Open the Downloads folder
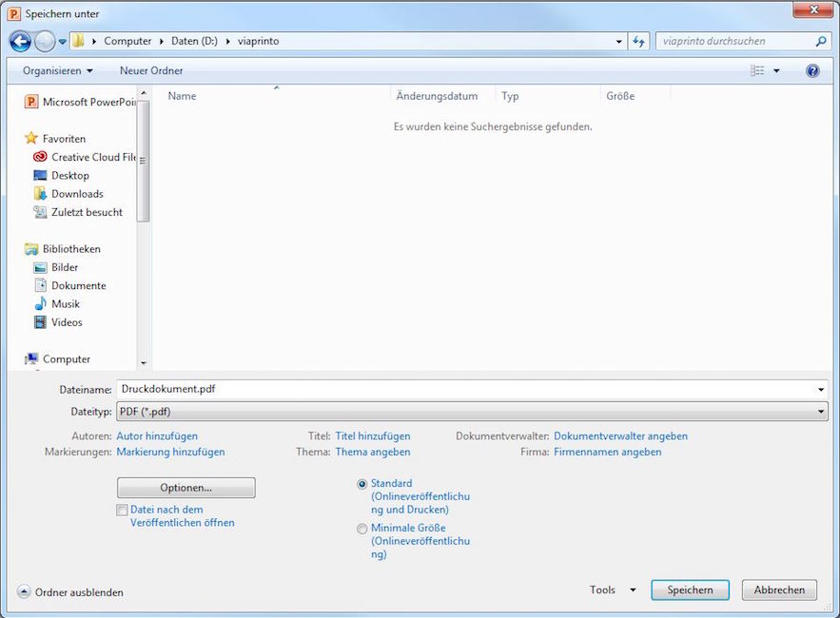Screen dimensions: 840x618 [69, 194]
